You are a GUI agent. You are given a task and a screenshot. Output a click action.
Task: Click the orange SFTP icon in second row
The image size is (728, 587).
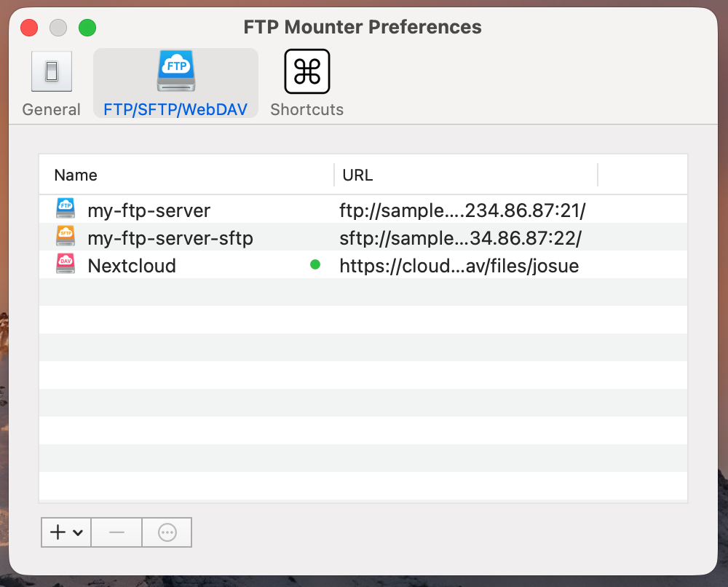(66, 237)
